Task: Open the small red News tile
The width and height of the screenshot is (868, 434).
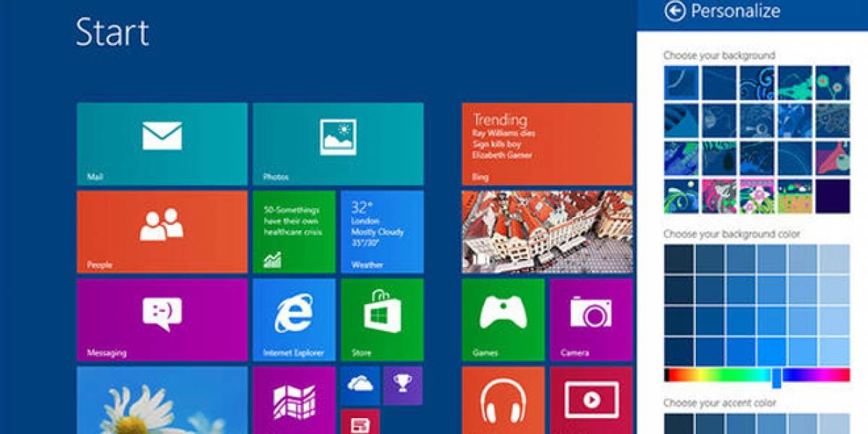Action: [359, 422]
